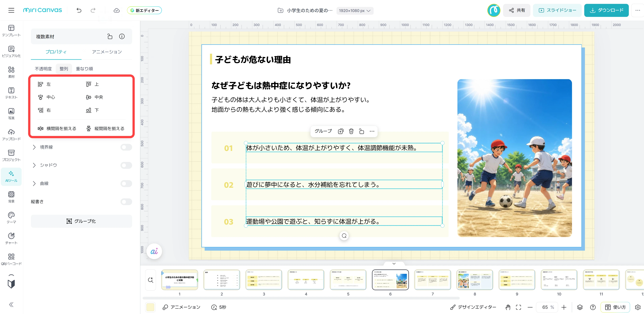The width and height of the screenshot is (644, 314).
Task: Open the QR/バーコード panel
Action: point(11,259)
